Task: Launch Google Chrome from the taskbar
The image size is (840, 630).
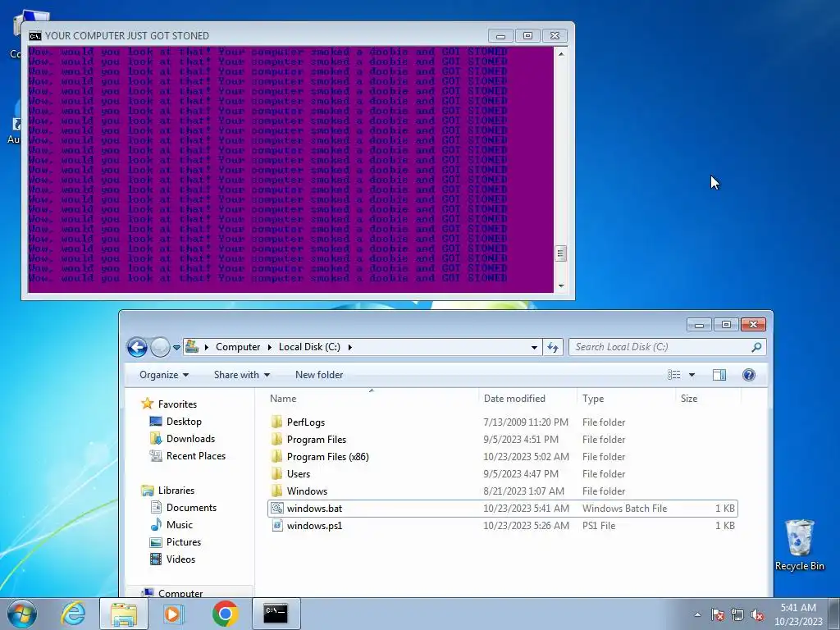Action: [x=225, y=614]
